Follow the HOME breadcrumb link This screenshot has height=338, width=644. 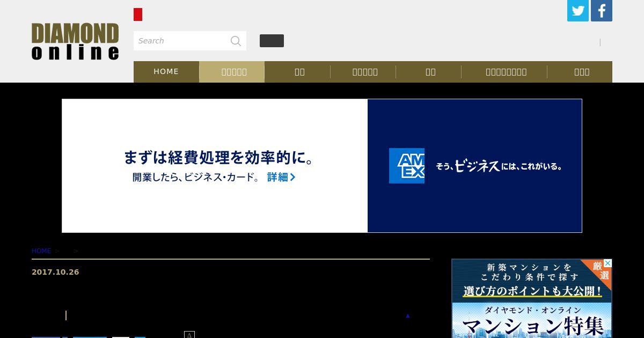41,251
